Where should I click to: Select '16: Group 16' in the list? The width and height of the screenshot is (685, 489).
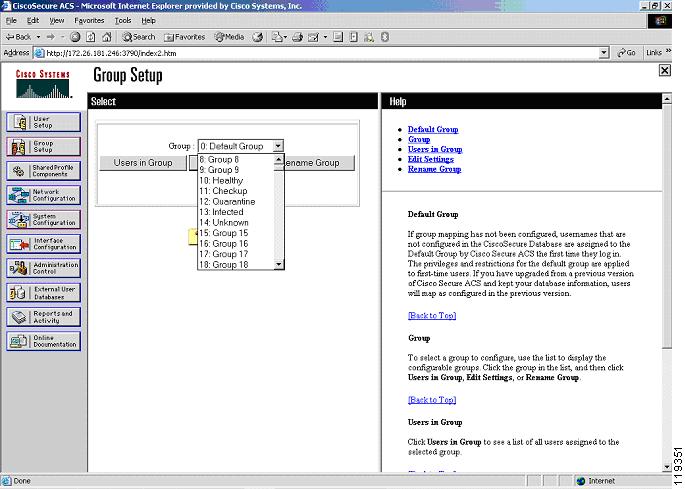[236, 243]
